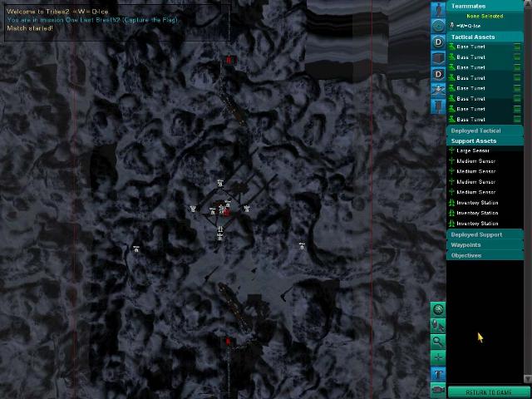
Task: Click the camera view icon
Action: click(x=438, y=390)
